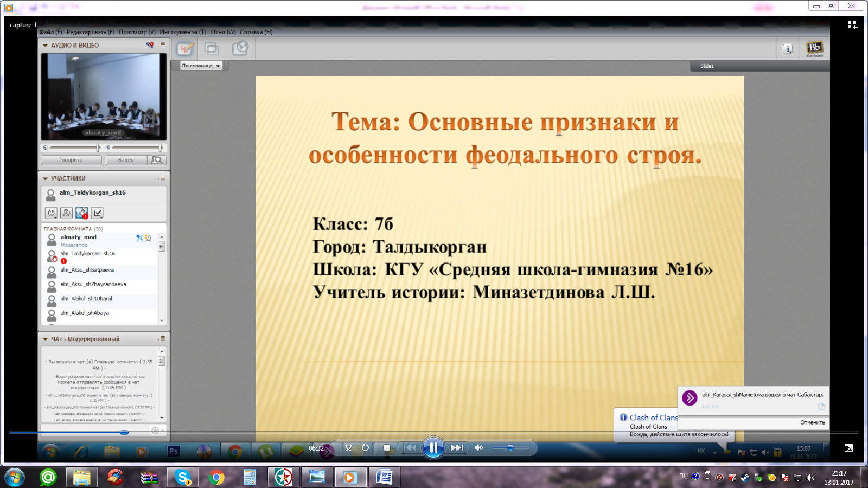The width and height of the screenshot is (868, 488).
Task: Open the emoticon smiley menu
Action: [x=51, y=213]
